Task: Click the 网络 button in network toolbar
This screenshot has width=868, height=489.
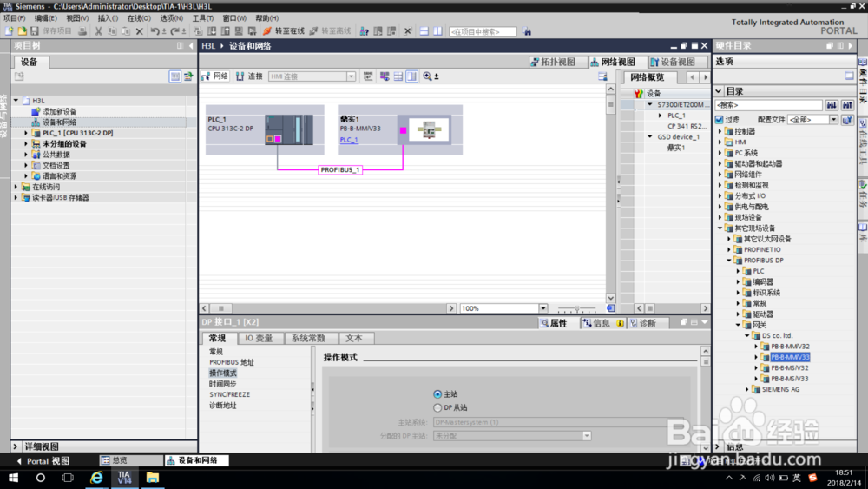Action: 214,76
